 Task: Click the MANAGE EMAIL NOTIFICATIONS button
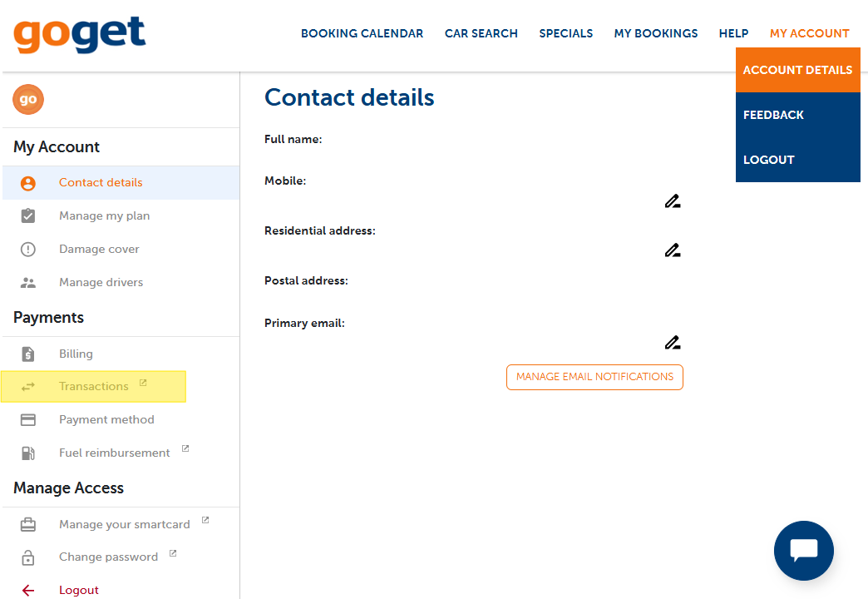pos(594,377)
